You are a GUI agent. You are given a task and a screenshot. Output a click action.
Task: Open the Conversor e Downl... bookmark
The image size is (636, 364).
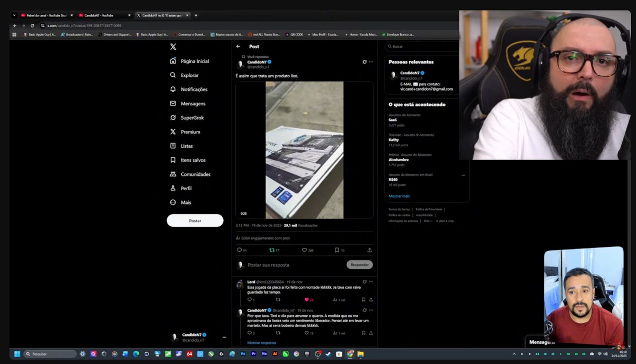coord(189,34)
